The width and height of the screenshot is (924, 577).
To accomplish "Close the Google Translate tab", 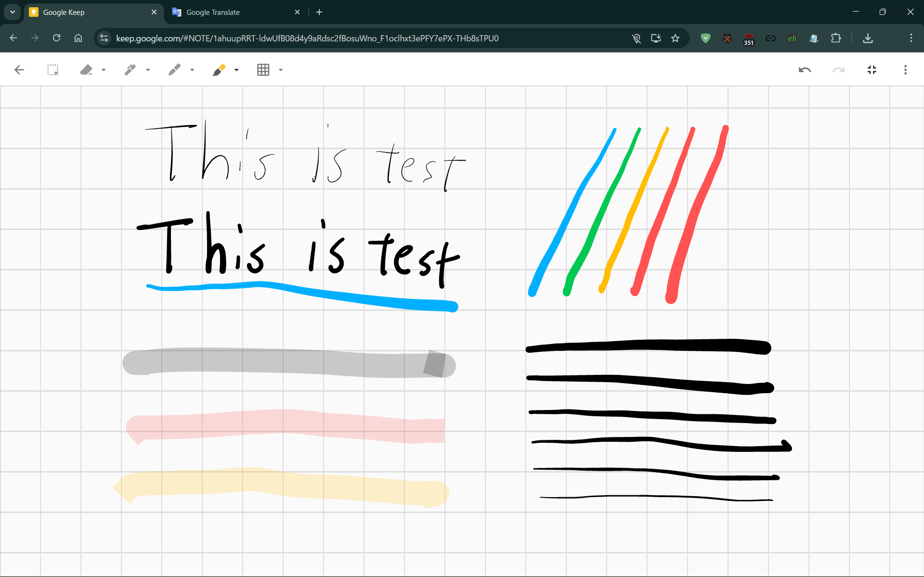I will pos(297,12).
